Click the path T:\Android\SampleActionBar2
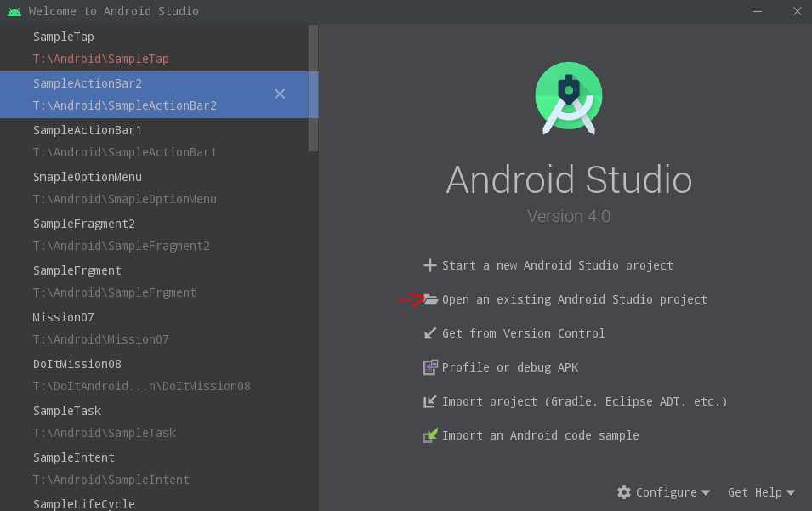 pos(125,105)
